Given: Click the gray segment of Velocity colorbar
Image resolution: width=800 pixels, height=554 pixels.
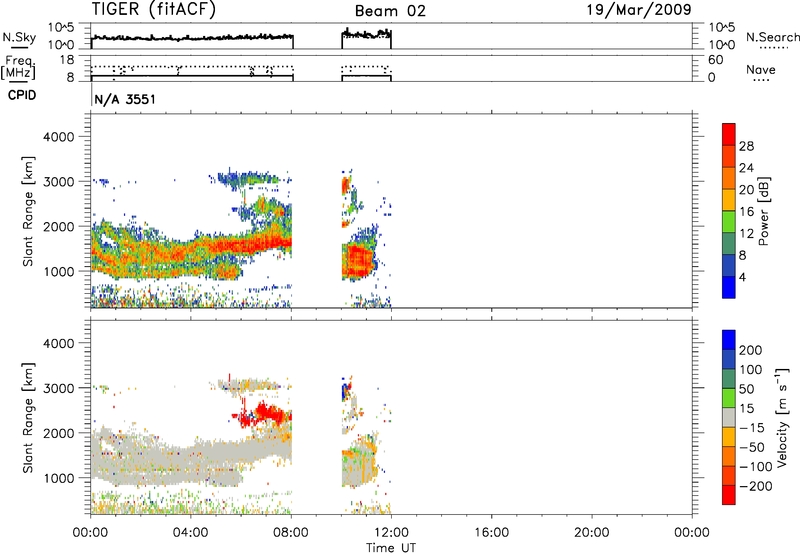Looking at the screenshot, I should 729,418.
